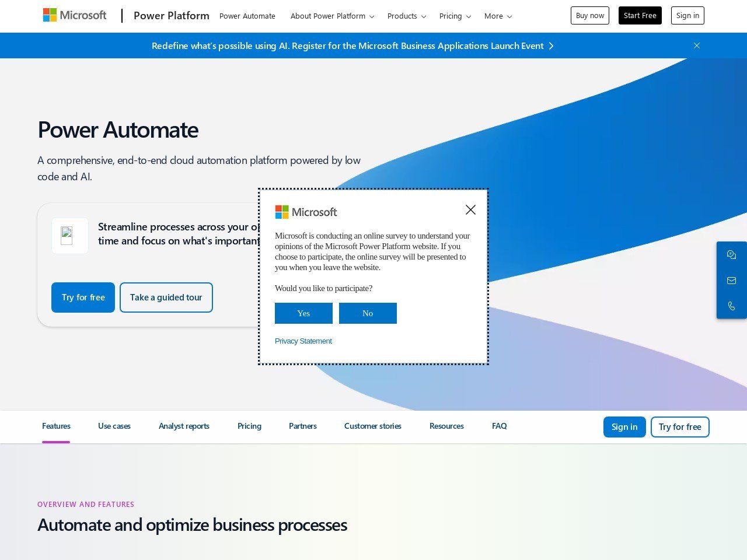Open the chat icon in side panel
The width and height of the screenshot is (747, 560).
click(731, 255)
